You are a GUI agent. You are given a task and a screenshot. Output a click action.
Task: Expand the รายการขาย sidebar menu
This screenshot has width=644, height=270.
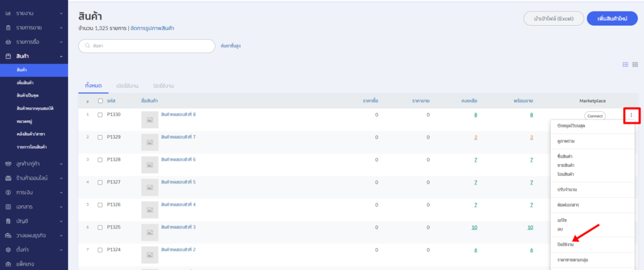click(x=61, y=28)
